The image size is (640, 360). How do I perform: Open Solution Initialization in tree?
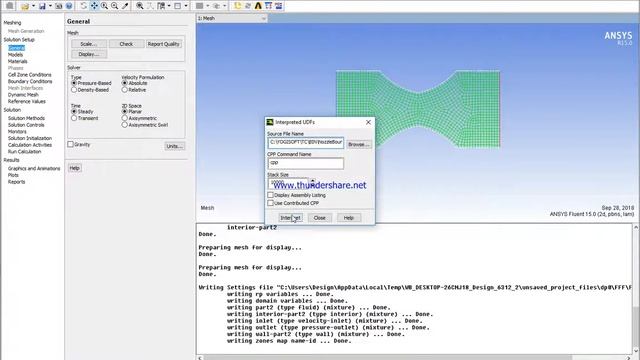pos(30,138)
